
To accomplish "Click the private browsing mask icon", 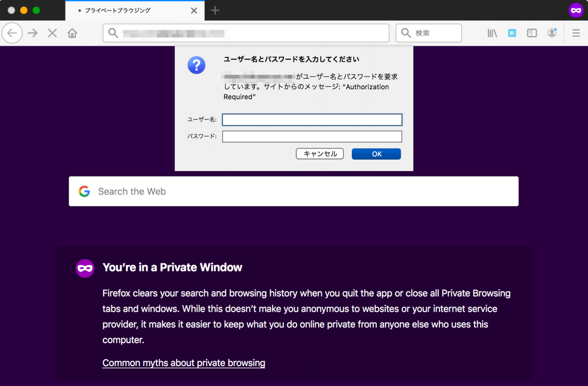I will pos(576,10).
